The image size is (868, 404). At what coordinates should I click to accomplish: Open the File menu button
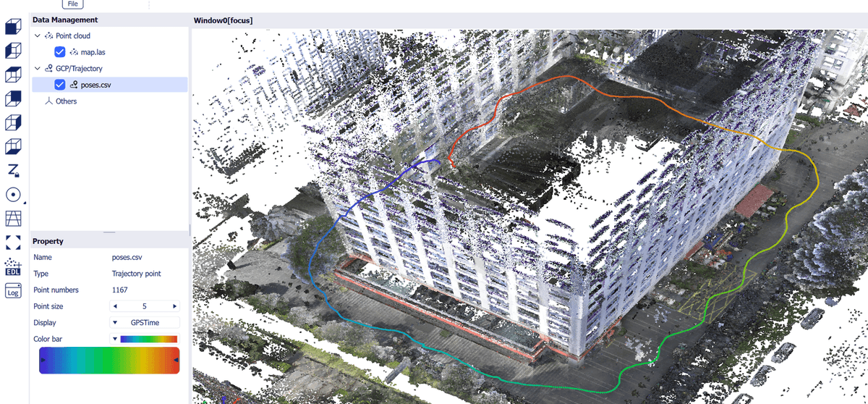(x=73, y=4)
